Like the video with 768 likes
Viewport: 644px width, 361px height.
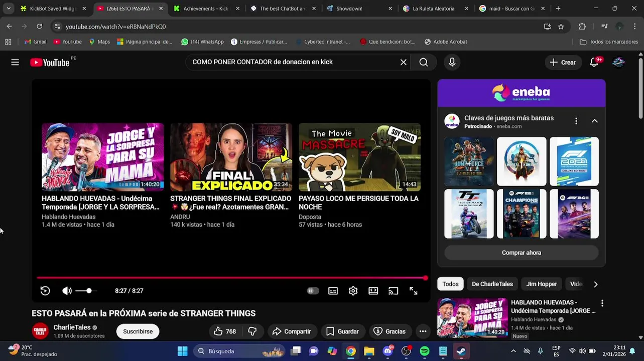225,331
